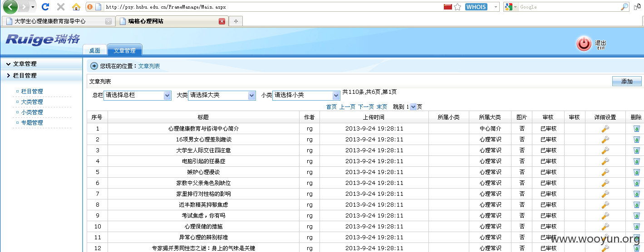Open navigation history dropdown arrow

[33, 7]
